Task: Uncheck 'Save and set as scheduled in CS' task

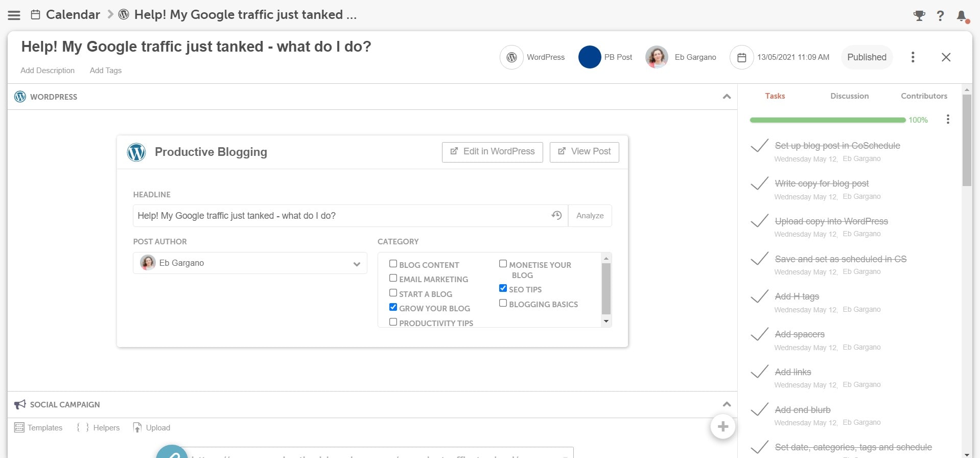Action: point(759,259)
